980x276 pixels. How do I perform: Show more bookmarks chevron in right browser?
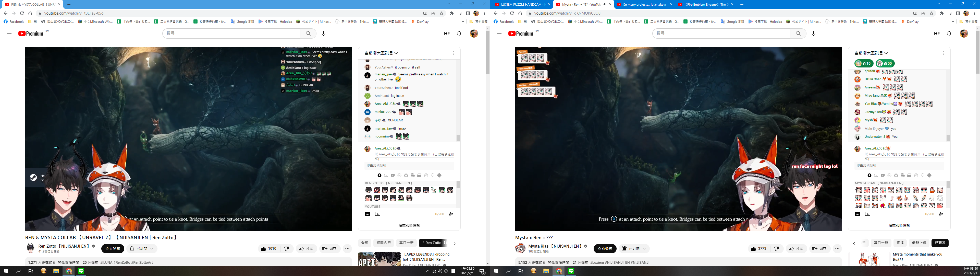(x=953, y=22)
